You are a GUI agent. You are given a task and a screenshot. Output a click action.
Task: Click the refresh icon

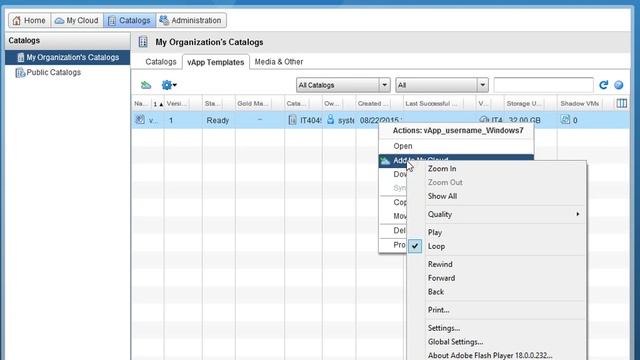click(604, 85)
